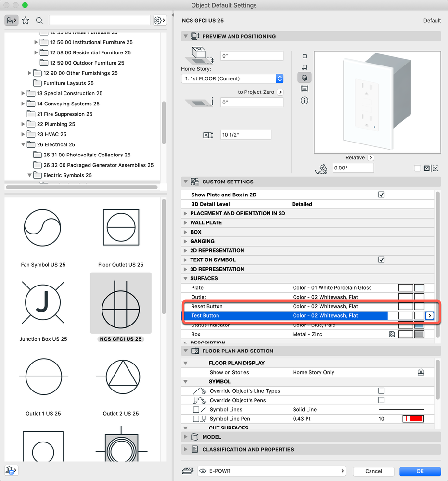Select the dashed mirrored placement icon
The height and width of the screenshot is (481, 448).
[435, 168]
